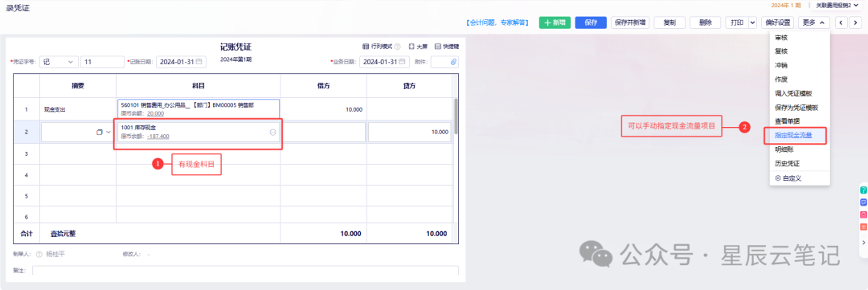868x290 pixels.
Task: Expand the row 2 summary dropdown chevron
Action: [108, 133]
